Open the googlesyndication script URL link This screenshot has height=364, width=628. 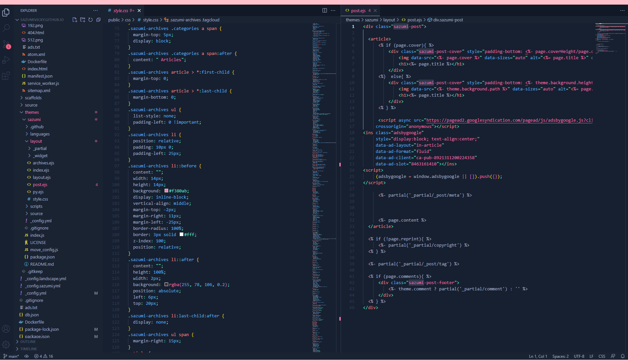tap(510, 120)
